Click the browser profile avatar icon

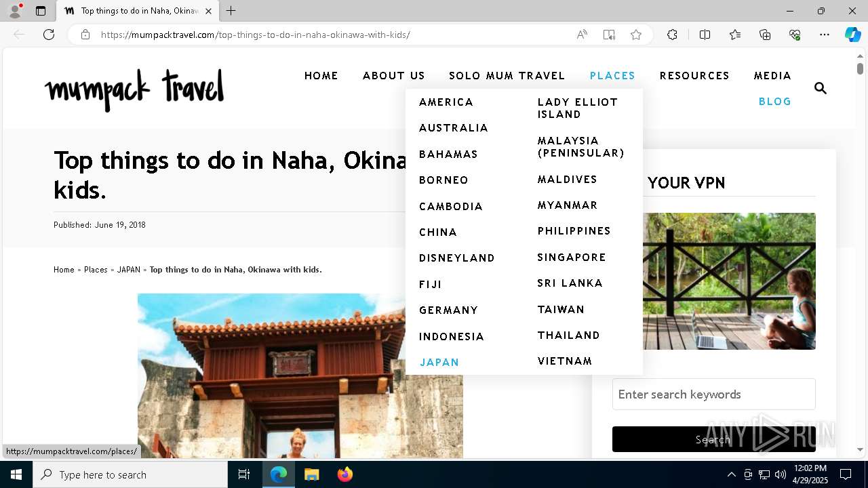15,11
